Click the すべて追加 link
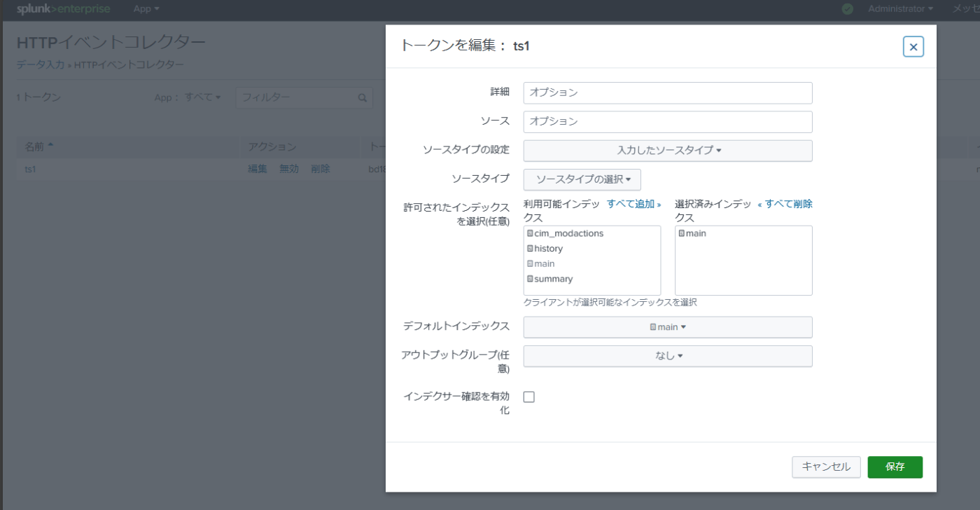This screenshot has height=510, width=980. coord(634,204)
